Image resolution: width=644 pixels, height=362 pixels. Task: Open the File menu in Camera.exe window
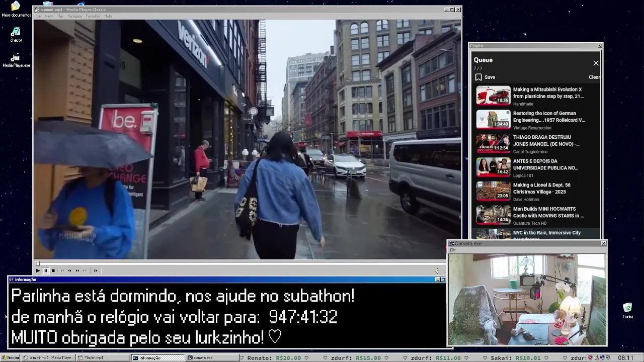tap(453, 250)
